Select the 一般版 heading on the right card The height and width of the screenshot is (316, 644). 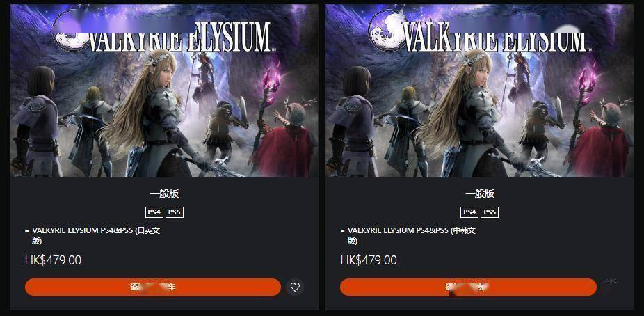click(480, 193)
